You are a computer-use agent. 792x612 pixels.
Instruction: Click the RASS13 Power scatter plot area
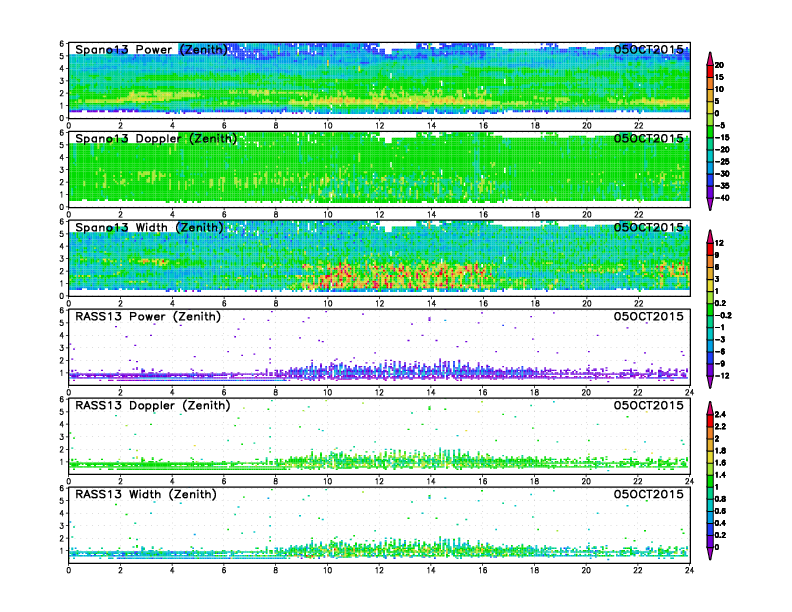coord(379,347)
